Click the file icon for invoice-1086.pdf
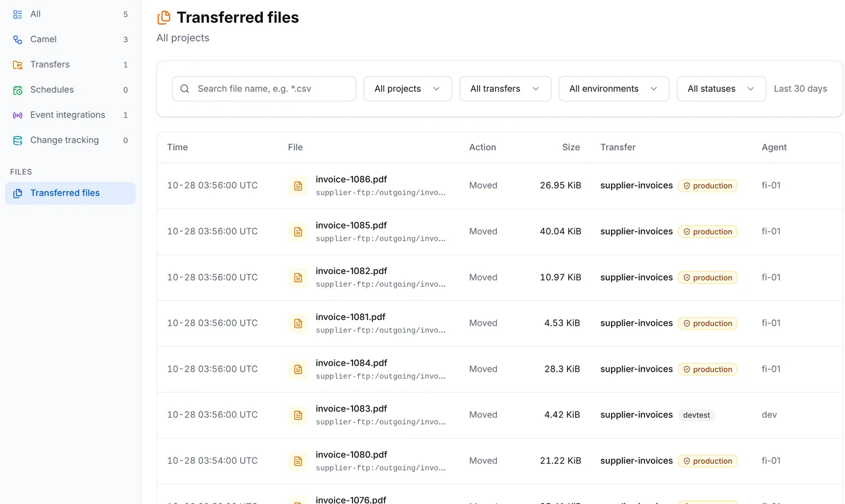This screenshot has width=845, height=504. [x=298, y=186]
